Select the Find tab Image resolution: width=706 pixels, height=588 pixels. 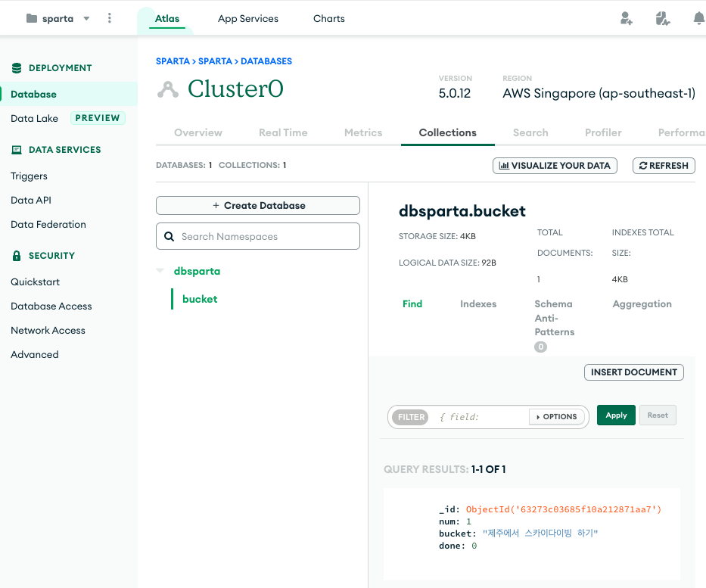coord(412,304)
